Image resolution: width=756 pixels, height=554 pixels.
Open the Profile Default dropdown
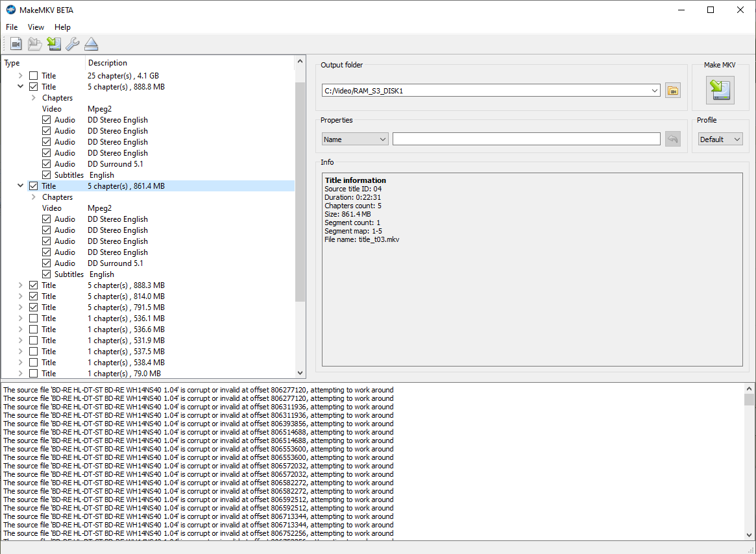720,139
